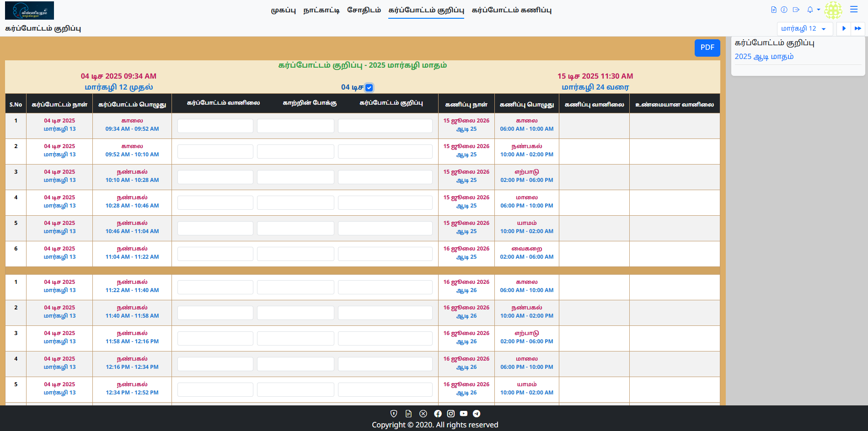Click the logout arrow icon in header
868x431 pixels.
(x=796, y=10)
